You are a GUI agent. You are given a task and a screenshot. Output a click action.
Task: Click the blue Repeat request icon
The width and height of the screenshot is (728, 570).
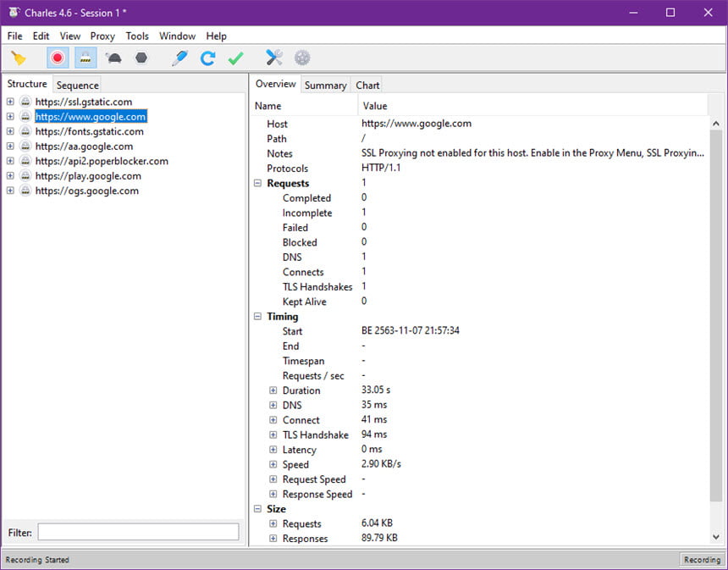click(207, 58)
